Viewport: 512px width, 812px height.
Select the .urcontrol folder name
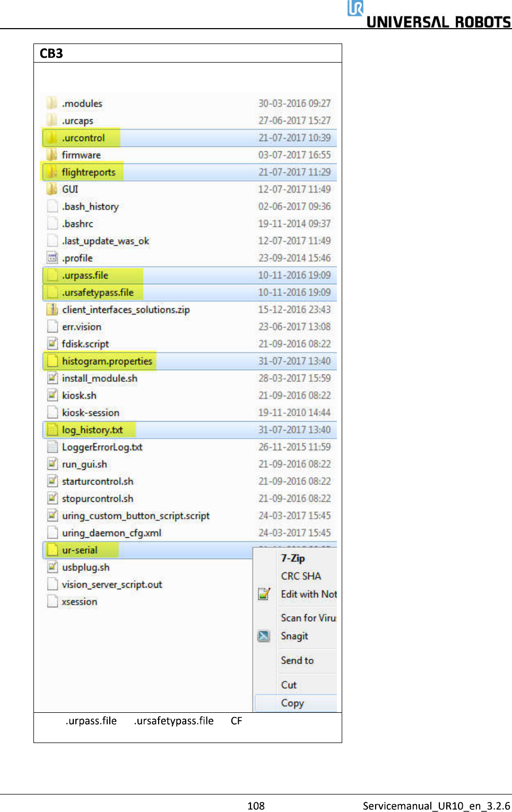(x=83, y=138)
